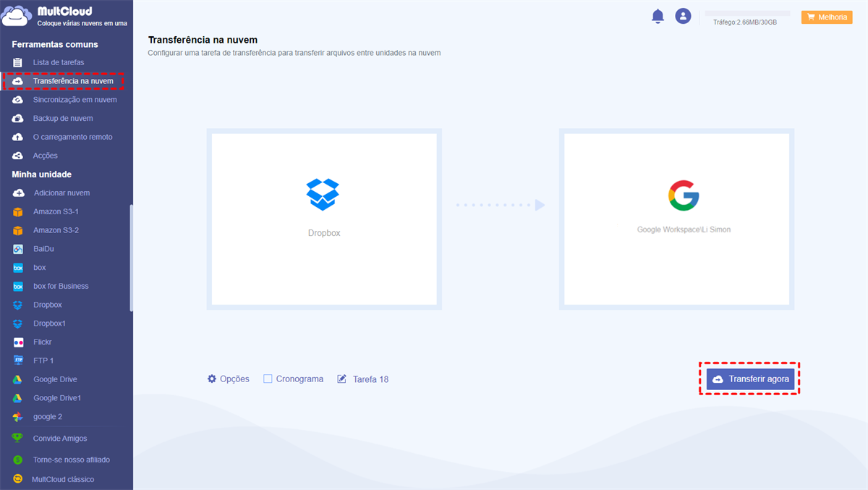Viewport: 868px width, 490px height.
Task: Select box for Business entry
Action: point(61,287)
